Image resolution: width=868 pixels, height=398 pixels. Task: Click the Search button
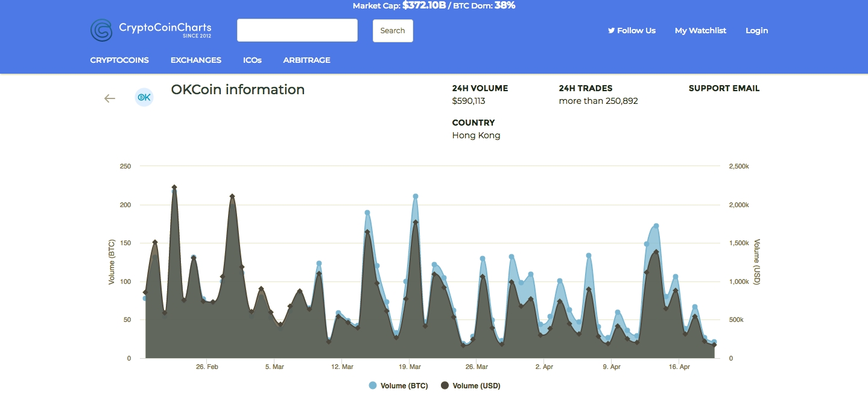(x=393, y=31)
